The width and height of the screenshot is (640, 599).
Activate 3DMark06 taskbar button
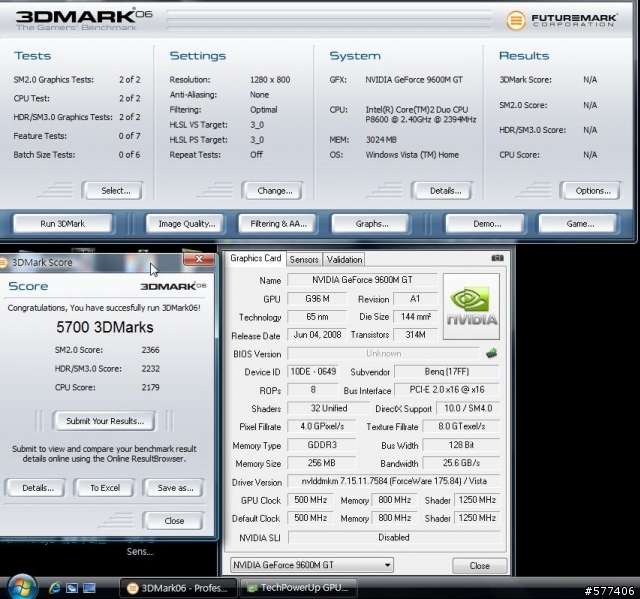[178, 588]
